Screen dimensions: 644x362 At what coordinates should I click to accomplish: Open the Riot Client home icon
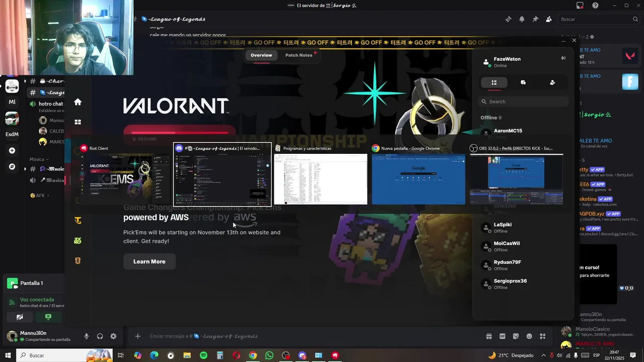tap(77, 102)
